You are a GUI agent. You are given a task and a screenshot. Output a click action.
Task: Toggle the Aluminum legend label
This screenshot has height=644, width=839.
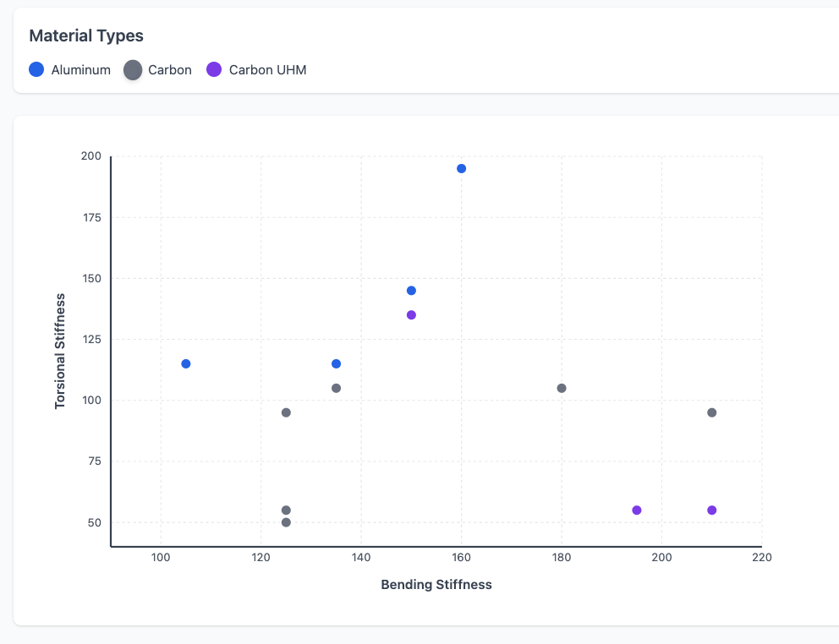tap(81, 70)
